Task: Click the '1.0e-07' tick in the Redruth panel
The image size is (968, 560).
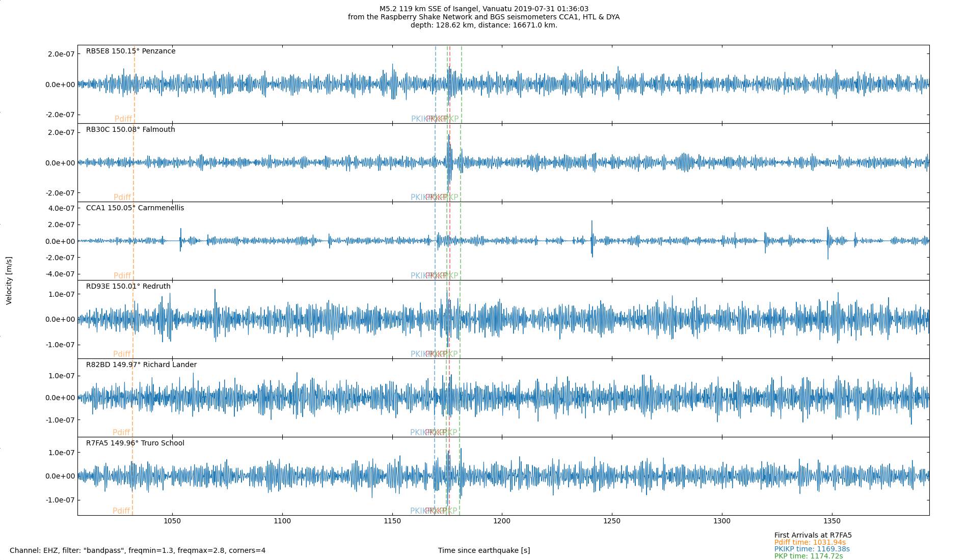Action: coord(62,294)
